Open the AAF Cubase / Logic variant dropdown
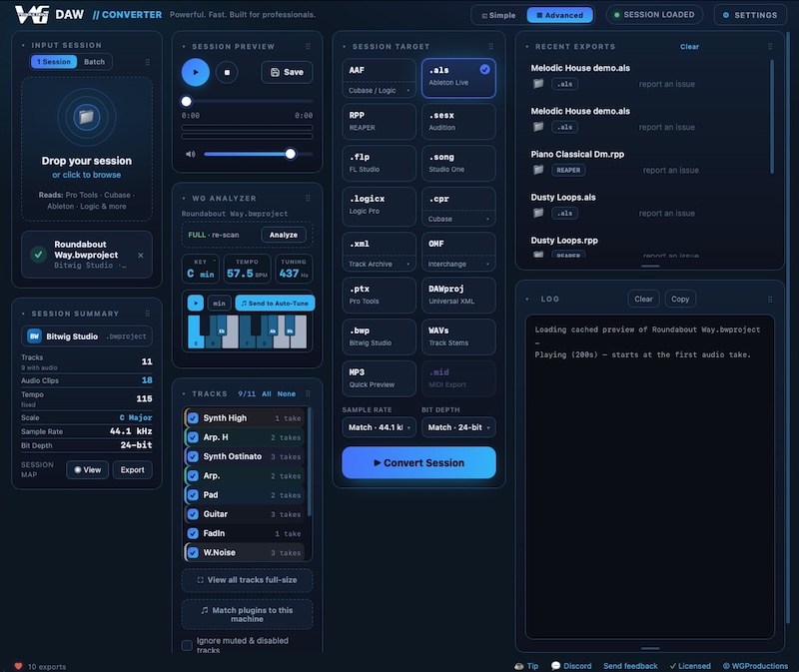 coord(380,90)
